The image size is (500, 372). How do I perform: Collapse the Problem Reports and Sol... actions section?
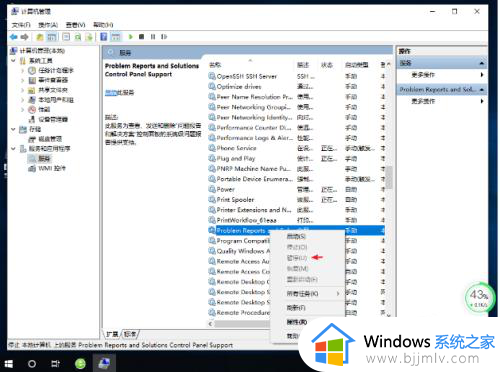coord(482,89)
